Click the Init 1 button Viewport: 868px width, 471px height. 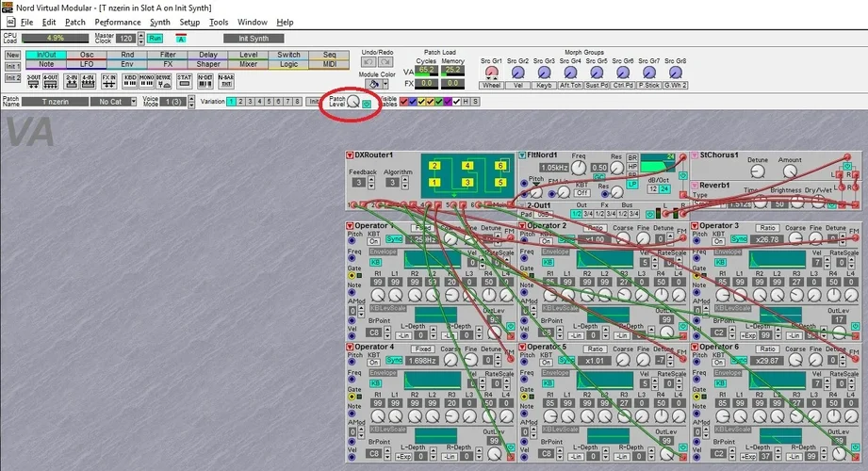pyautogui.click(x=12, y=66)
